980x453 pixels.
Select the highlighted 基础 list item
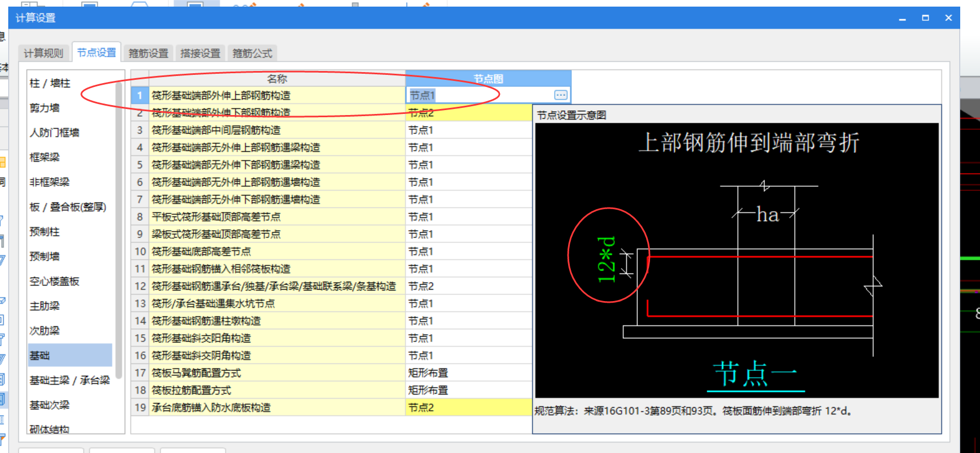point(70,356)
